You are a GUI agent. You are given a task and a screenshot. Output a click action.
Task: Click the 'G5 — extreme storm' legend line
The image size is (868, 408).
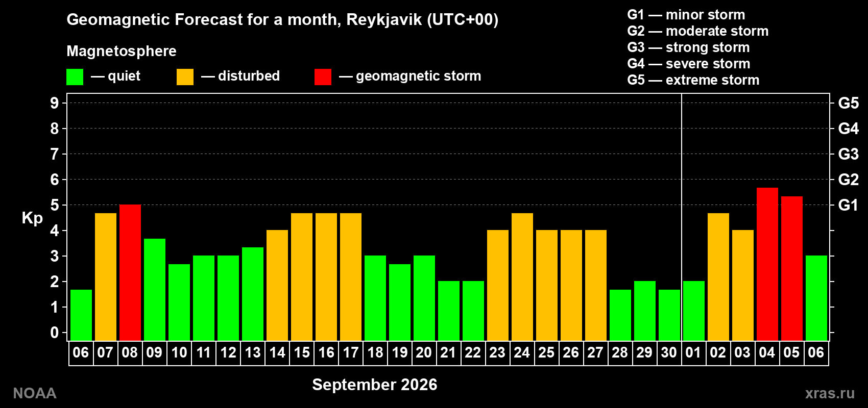tap(693, 80)
